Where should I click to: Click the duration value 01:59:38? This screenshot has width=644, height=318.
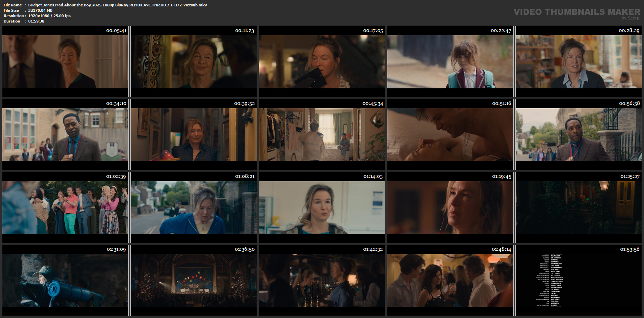tap(36, 21)
